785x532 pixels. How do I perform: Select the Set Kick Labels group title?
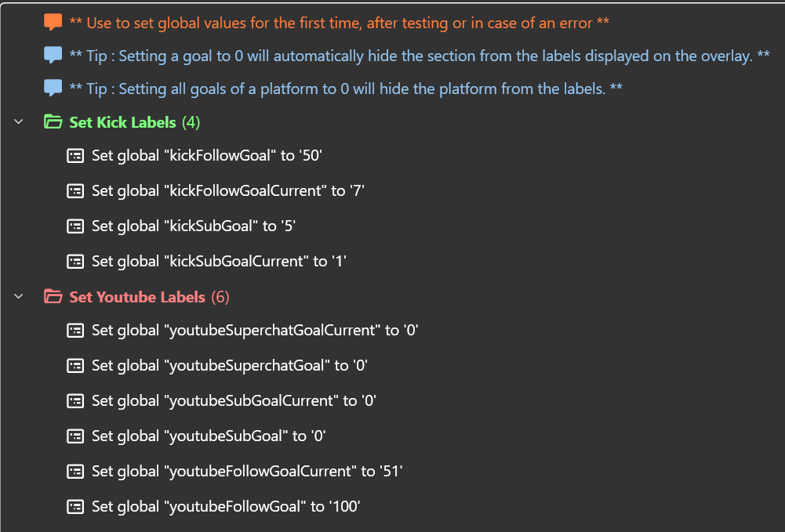click(122, 122)
